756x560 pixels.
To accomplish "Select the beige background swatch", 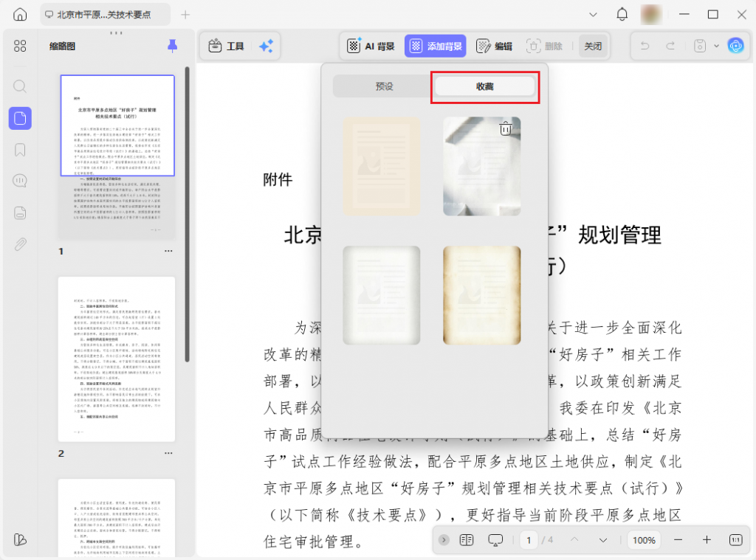I will click(x=382, y=167).
